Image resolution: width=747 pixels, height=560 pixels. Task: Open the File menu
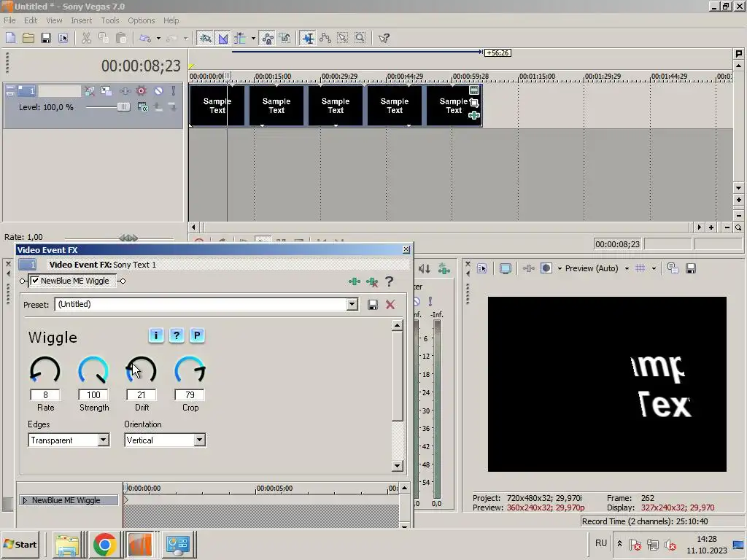[9, 20]
